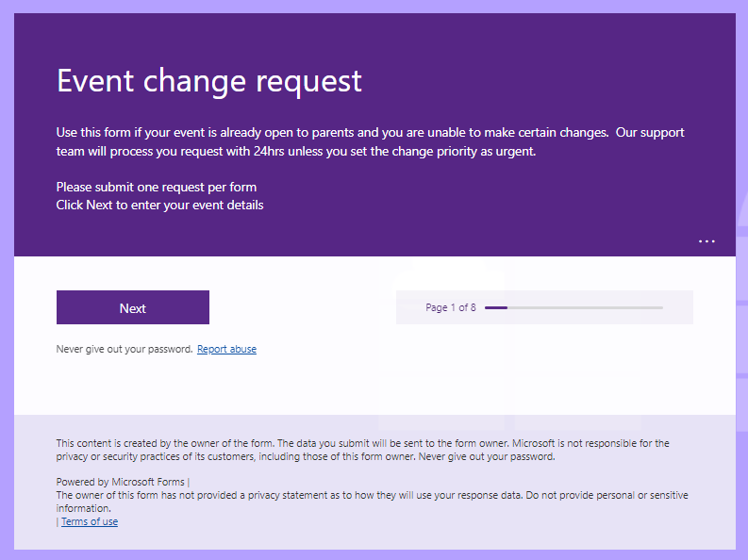748x560 pixels.
Task: Open the Report abuse link
Action: pyautogui.click(x=226, y=349)
